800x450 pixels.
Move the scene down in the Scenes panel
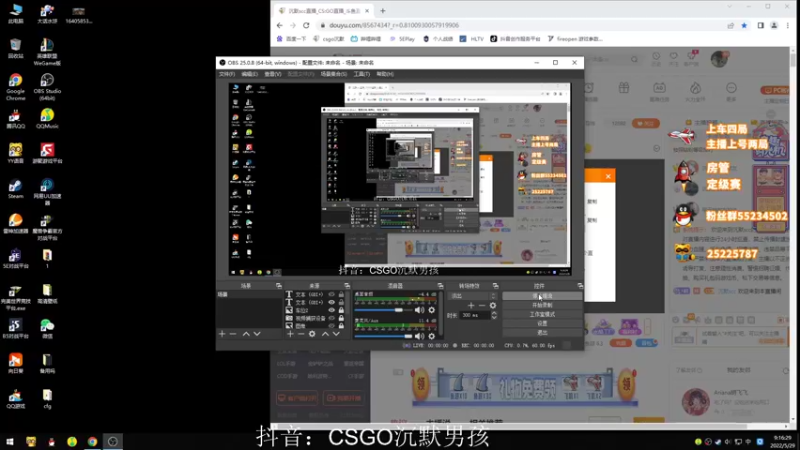click(x=257, y=334)
